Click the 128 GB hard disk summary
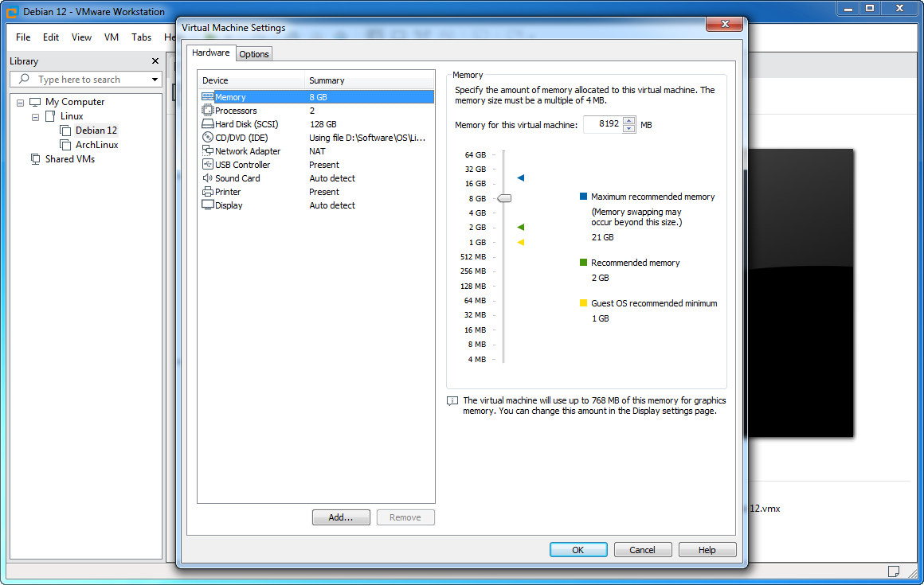924x585 pixels. [x=323, y=124]
